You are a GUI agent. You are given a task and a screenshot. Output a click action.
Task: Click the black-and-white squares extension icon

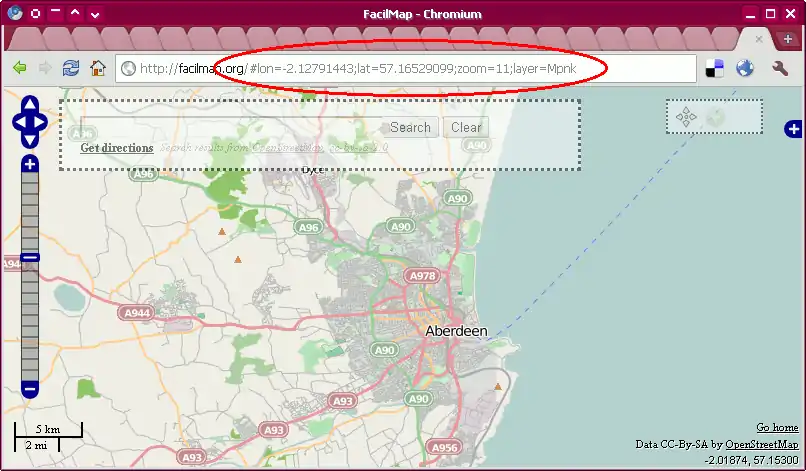pyautogui.click(x=715, y=68)
